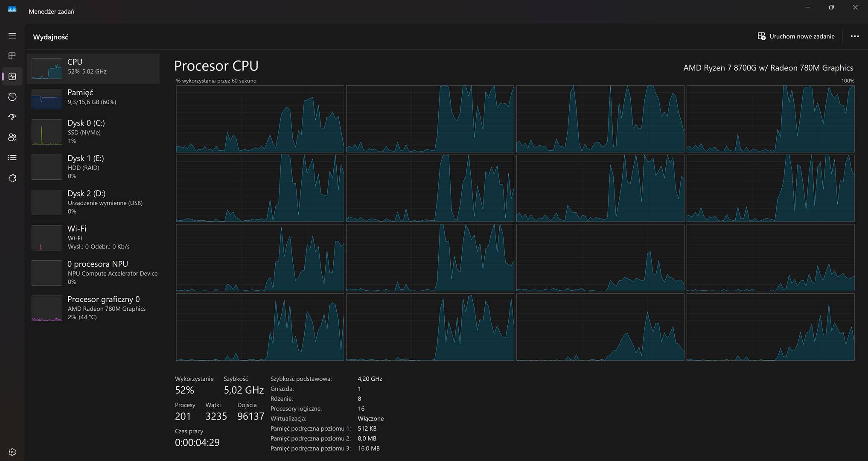Click the 52% utilization value
Screen dimensions: 868x461
[x=184, y=390]
